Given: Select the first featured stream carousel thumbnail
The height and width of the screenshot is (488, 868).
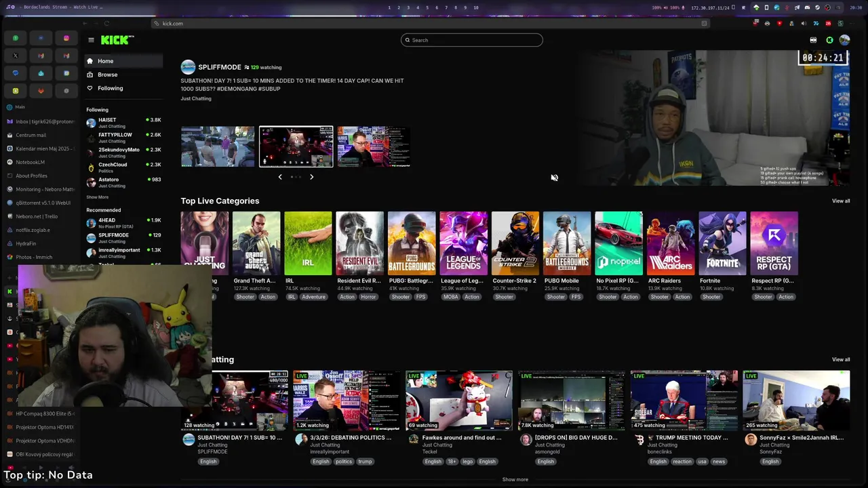Looking at the screenshot, I should click(x=218, y=146).
